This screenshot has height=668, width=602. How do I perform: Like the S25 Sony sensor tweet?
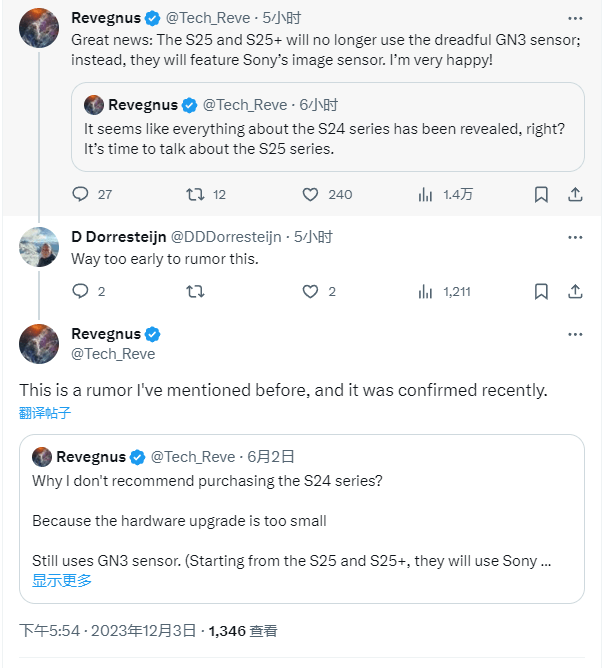[x=311, y=194]
